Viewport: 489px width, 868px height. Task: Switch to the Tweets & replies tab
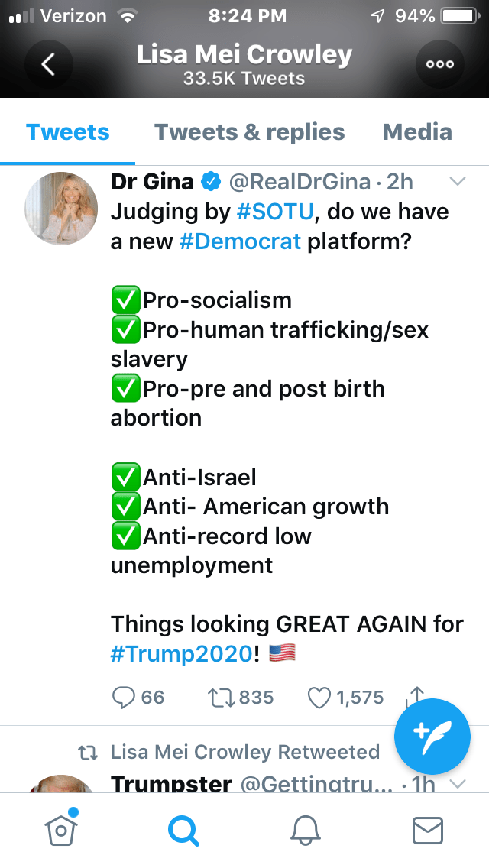pyautogui.click(x=249, y=132)
